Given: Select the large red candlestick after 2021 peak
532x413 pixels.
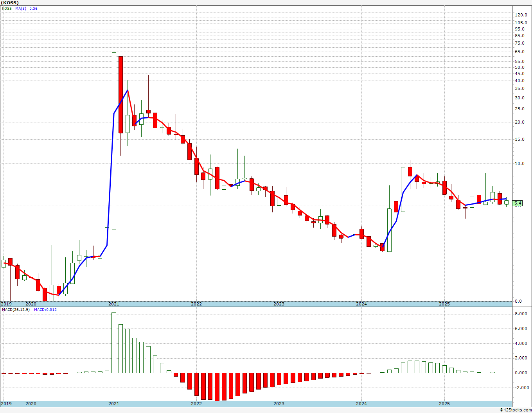Looking at the screenshot, I should click(x=121, y=95).
